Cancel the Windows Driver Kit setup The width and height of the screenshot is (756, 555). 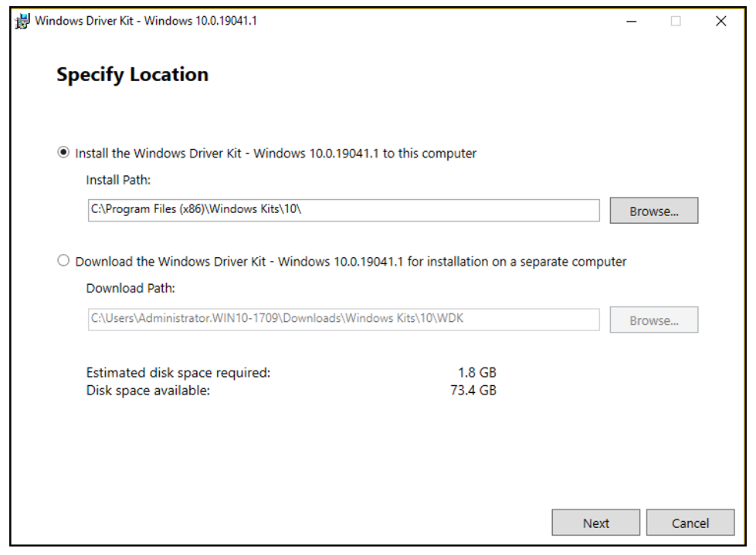click(690, 523)
